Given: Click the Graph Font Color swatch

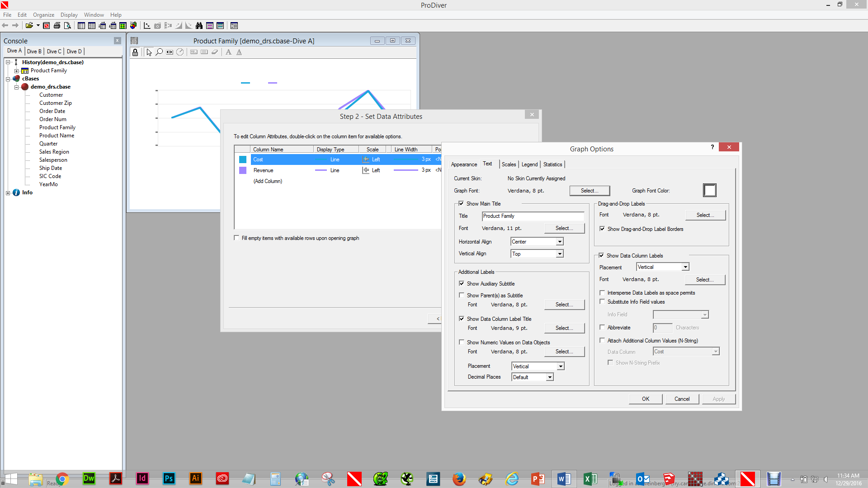Looking at the screenshot, I should (709, 191).
